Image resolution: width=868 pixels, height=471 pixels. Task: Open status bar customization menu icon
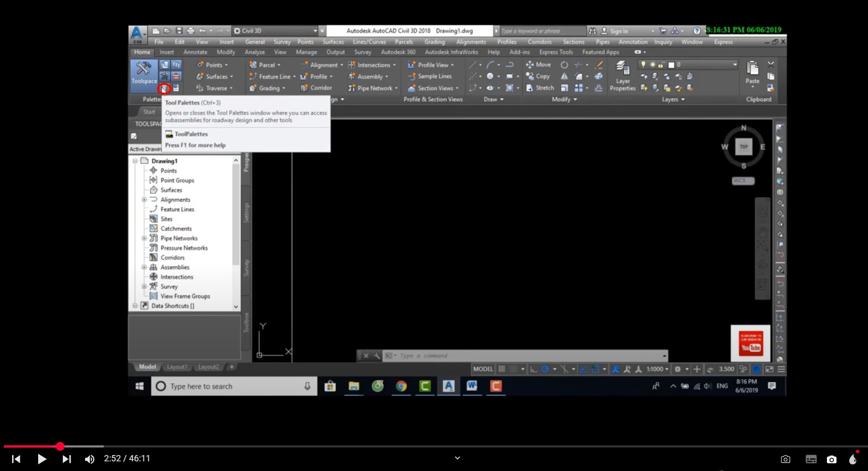click(x=781, y=369)
